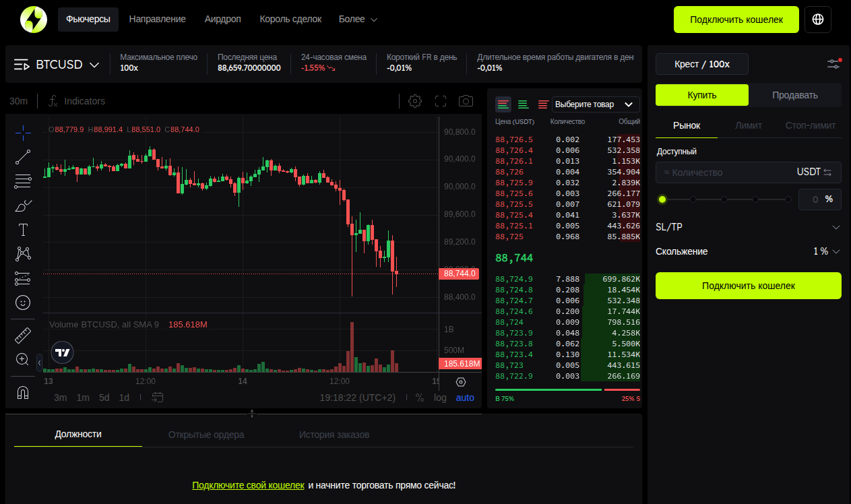Select the brush drawing tool
The width and height of the screenshot is (851, 504).
point(22,205)
